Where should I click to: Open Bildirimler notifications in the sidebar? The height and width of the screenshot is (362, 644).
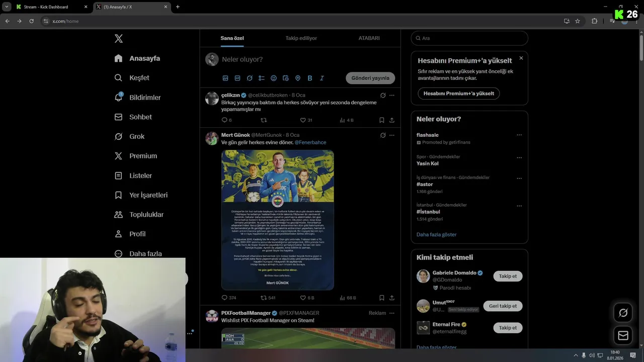(138, 98)
